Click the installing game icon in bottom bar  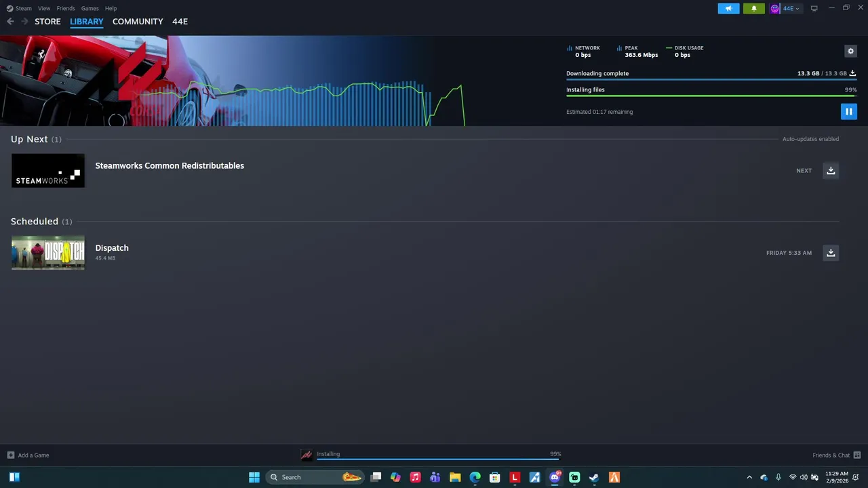(307, 455)
